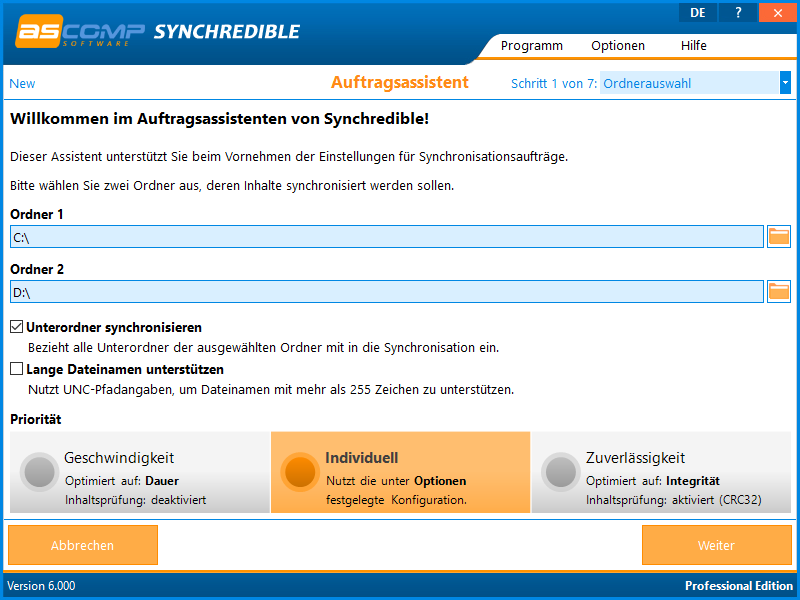This screenshot has height=600, width=800.
Task: Switch language with DE button
Action: pos(697,13)
